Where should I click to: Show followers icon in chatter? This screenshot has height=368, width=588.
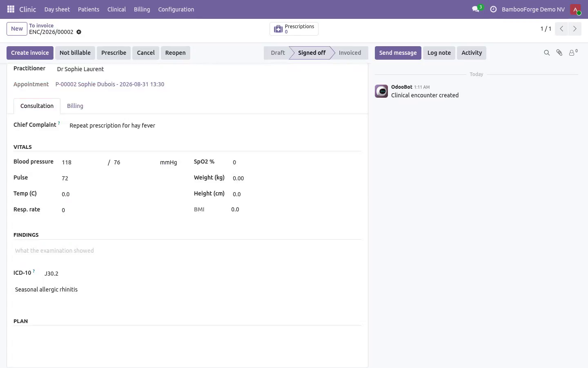click(573, 53)
